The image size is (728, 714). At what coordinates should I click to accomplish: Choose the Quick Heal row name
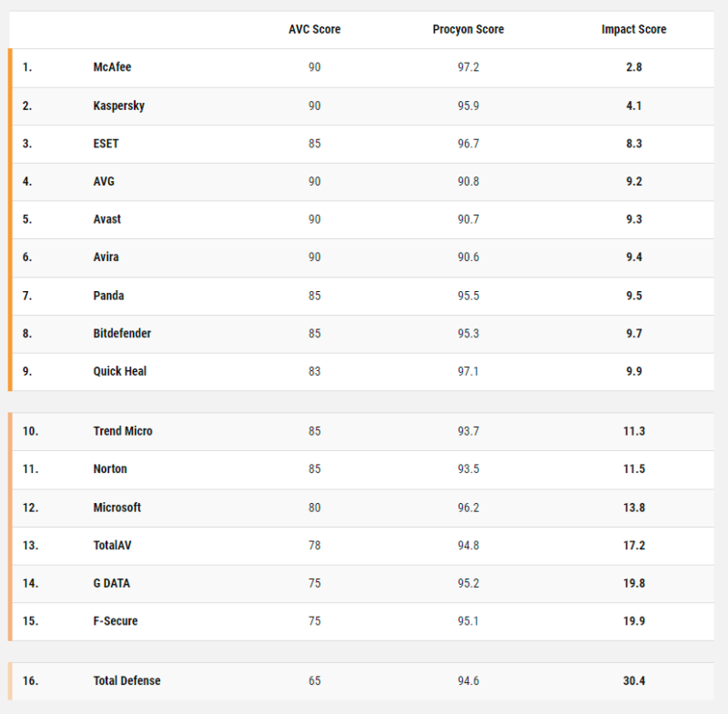tap(119, 371)
